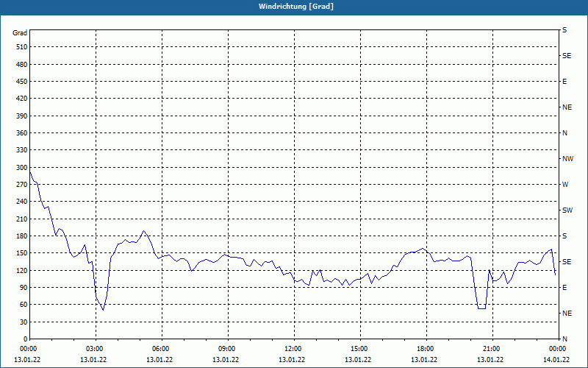
Task: Click the y-axis value "120"
Action: pos(22,270)
